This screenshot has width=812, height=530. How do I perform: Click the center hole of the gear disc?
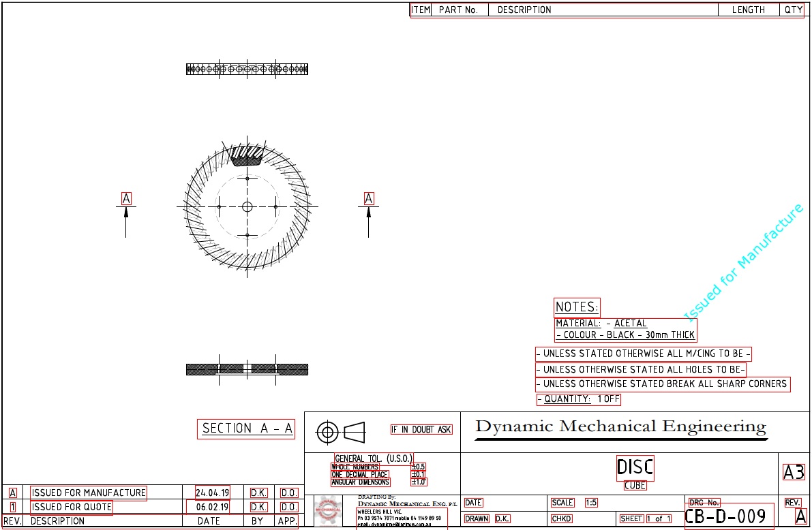pyautogui.click(x=247, y=206)
